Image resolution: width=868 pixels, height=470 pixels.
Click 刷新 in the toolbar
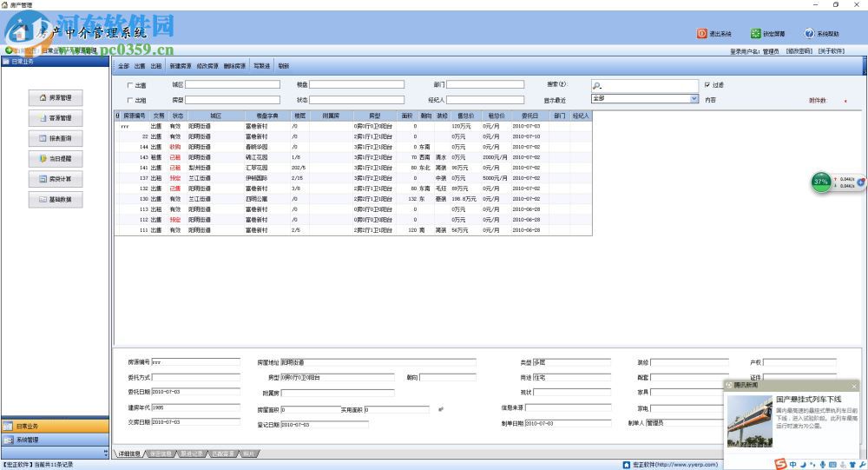click(x=284, y=66)
